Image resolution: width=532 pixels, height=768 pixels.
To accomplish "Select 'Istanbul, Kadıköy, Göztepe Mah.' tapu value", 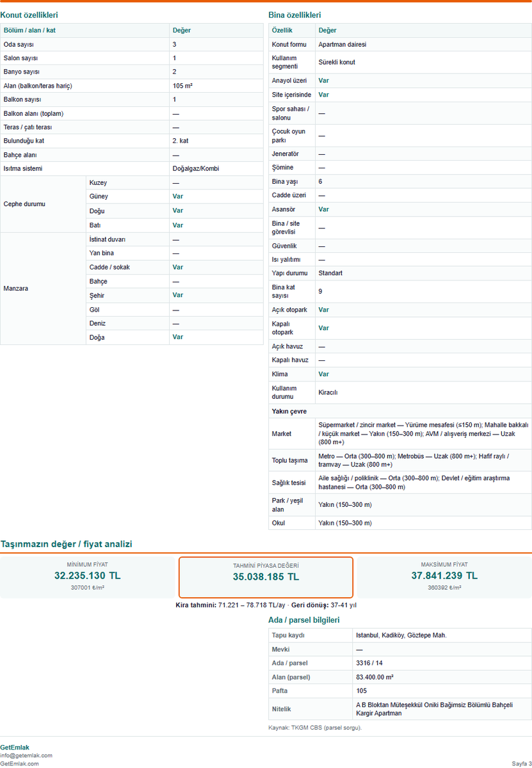I will pos(401,636).
